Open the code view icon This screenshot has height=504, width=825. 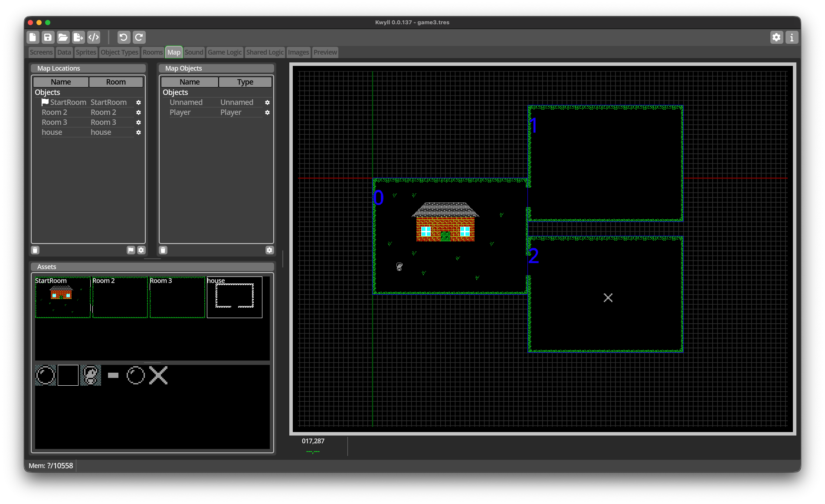(94, 37)
